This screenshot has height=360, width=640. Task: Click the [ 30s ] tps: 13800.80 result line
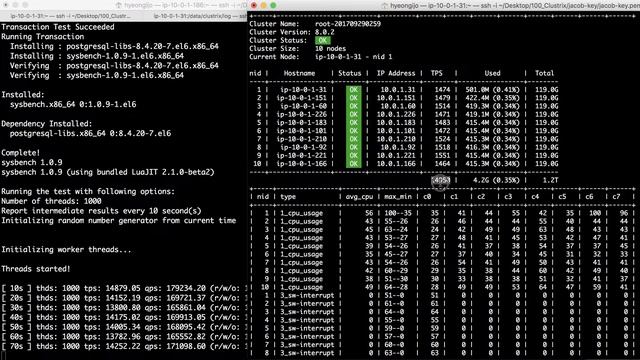pyautogui.click(x=124, y=308)
